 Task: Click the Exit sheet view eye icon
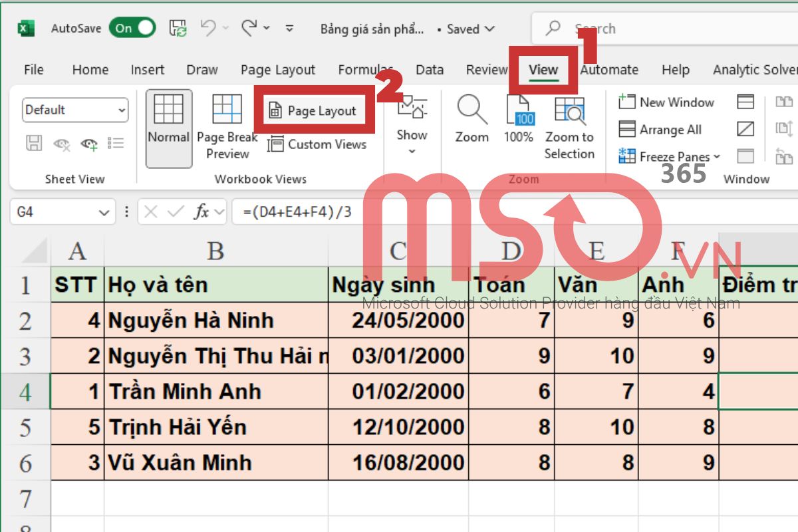[x=62, y=143]
